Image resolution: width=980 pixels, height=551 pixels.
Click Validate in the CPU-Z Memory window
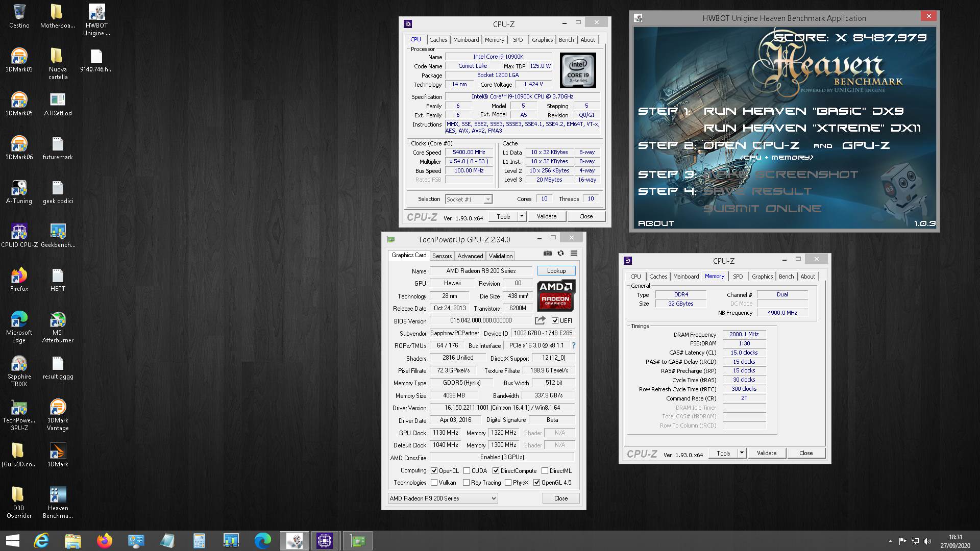click(x=767, y=453)
